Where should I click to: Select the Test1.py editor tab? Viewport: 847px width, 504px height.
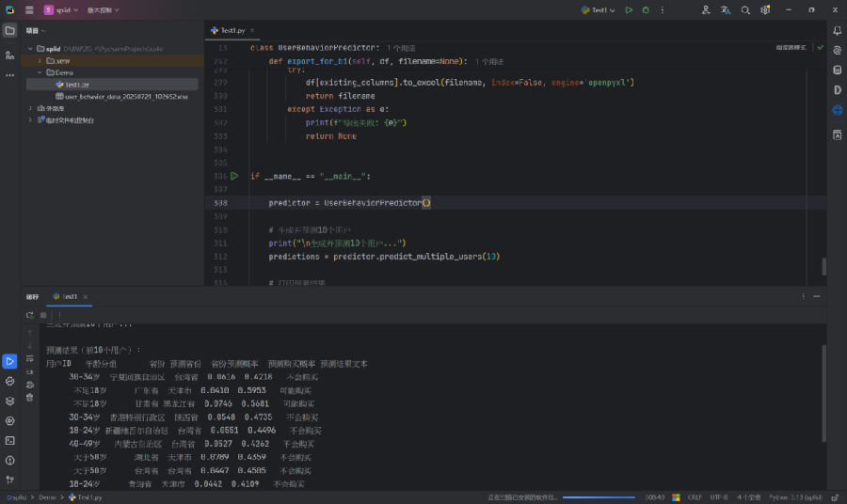(x=232, y=31)
